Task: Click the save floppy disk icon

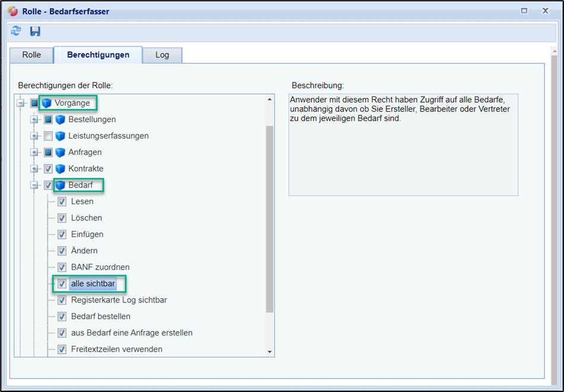Action: pyautogui.click(x=35, y=31)
